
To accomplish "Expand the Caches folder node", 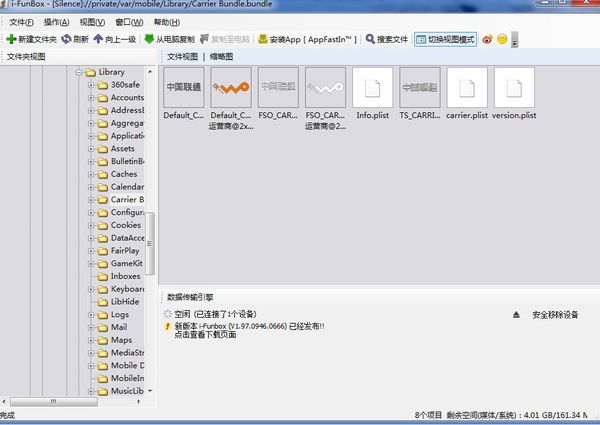I will tap(91, 174).
